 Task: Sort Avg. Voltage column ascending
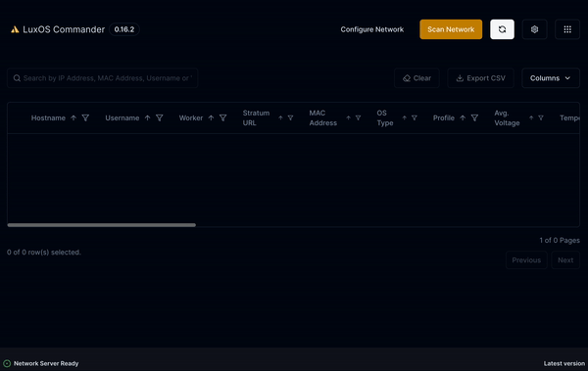531,117
